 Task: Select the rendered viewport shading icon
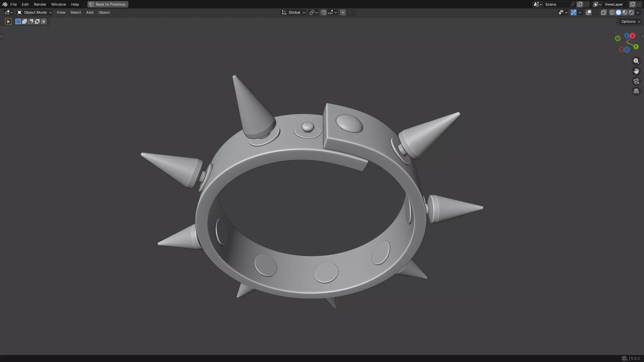[x=631, y=12]
